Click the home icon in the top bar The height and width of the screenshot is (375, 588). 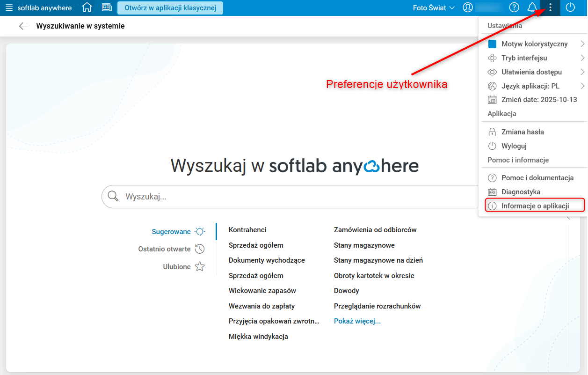(87, 7)
